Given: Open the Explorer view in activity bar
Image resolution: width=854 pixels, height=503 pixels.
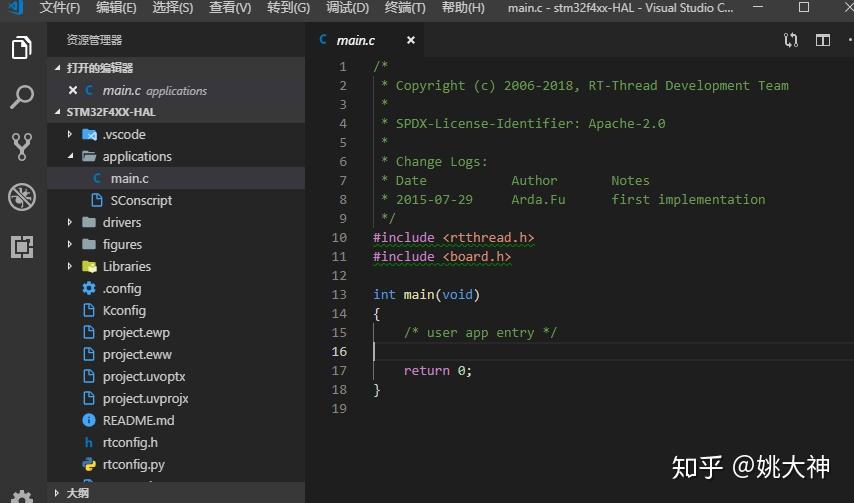Looking at the screenshot, I should (21, 47).
